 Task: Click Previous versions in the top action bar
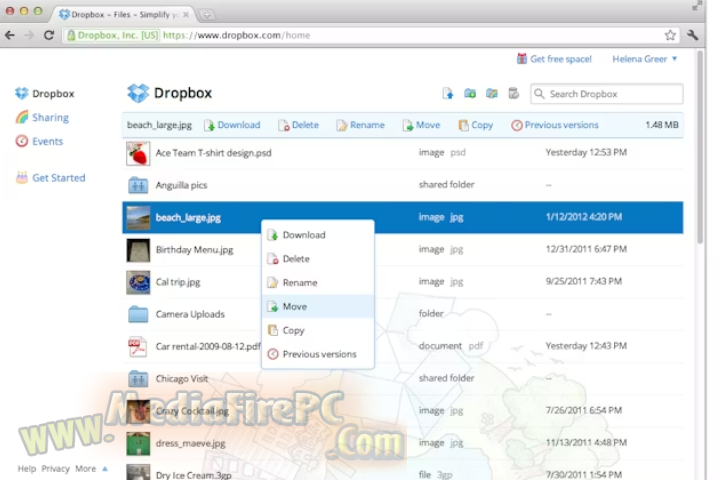pyautogui.click(x=555, y=125)
